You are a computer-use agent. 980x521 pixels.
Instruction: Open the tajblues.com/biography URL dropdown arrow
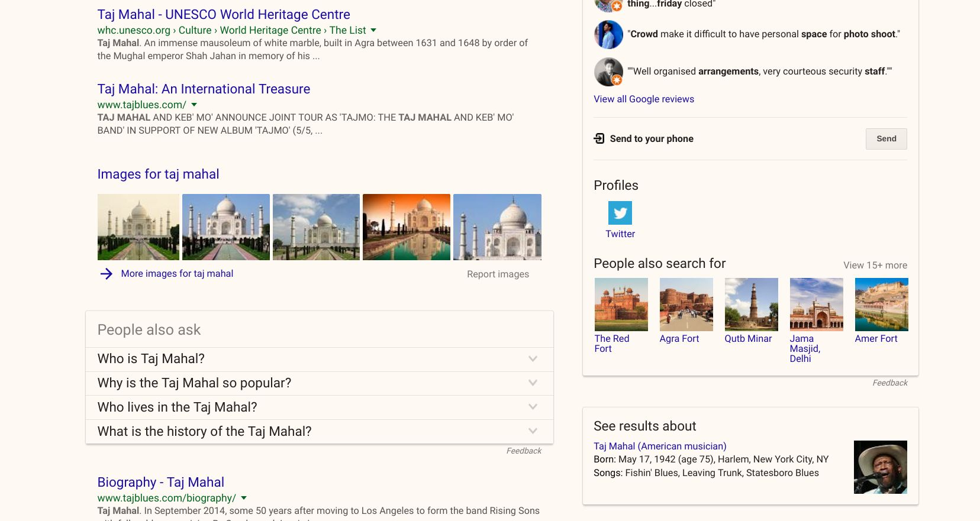(244, 498)
